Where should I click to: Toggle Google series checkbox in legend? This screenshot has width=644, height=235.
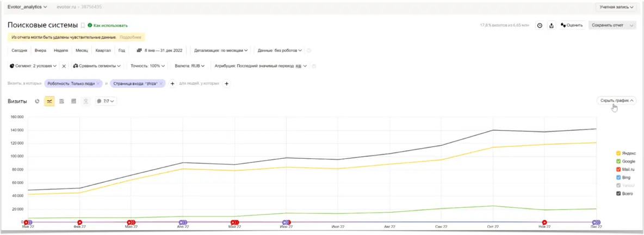[x=618, y=162]
